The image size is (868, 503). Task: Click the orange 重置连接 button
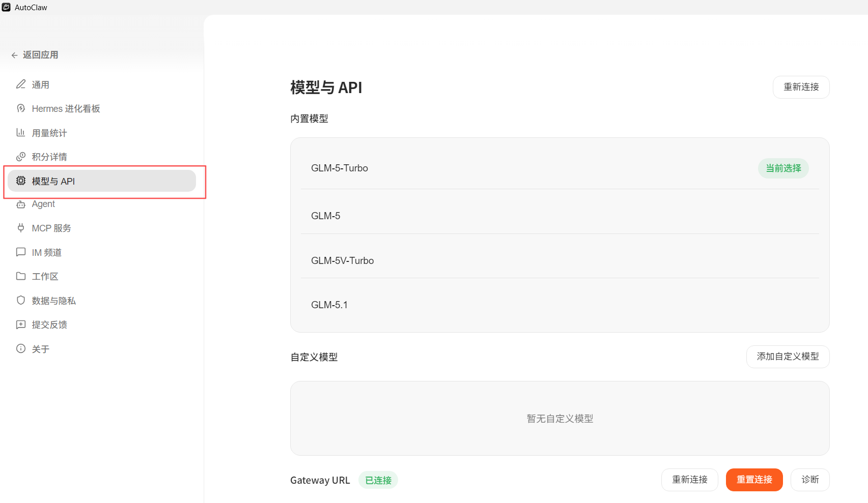coord(754,480)
